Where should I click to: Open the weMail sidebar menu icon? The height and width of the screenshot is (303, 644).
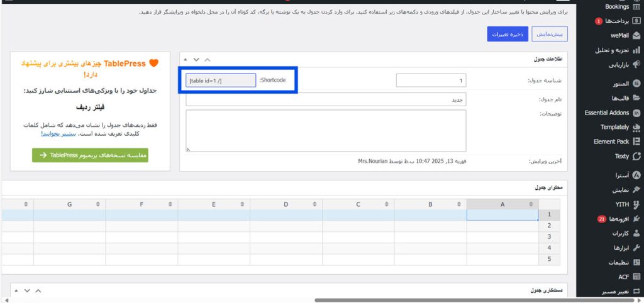tap(636, 35)
